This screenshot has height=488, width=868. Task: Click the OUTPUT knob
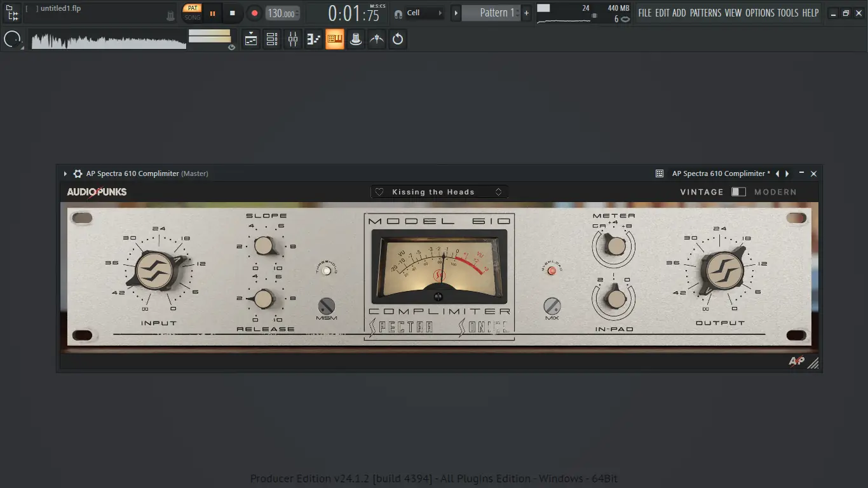point(724,271)
